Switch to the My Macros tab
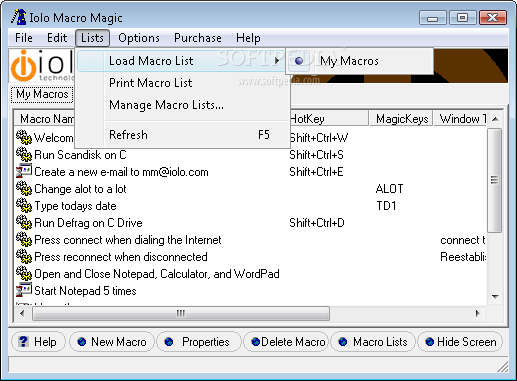517x381 pixels. (42, 94)
